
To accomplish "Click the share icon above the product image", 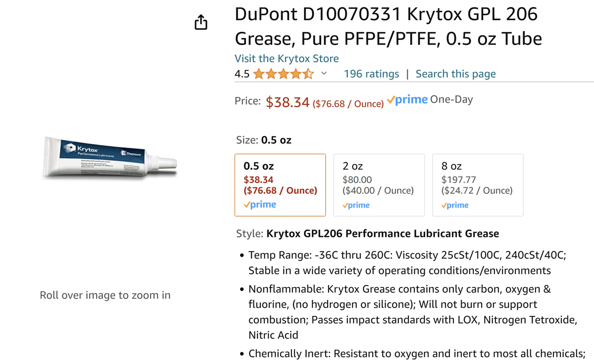I will pos(201,22).
